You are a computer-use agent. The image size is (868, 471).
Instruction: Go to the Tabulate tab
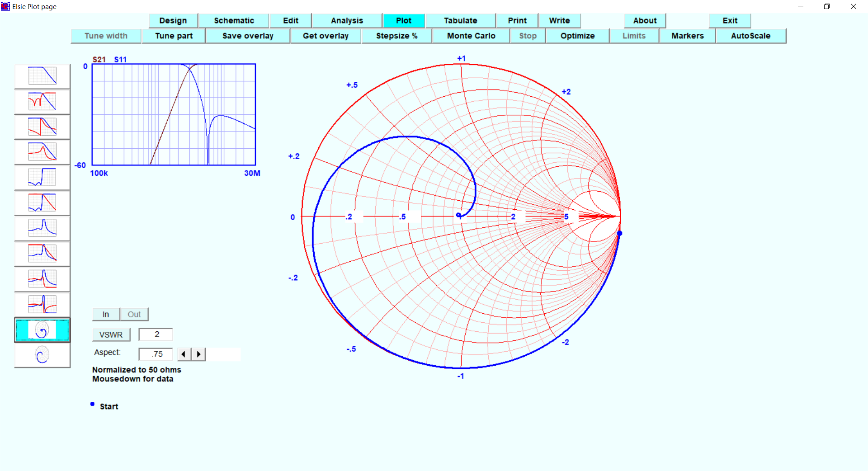click(x=460, y=20)
